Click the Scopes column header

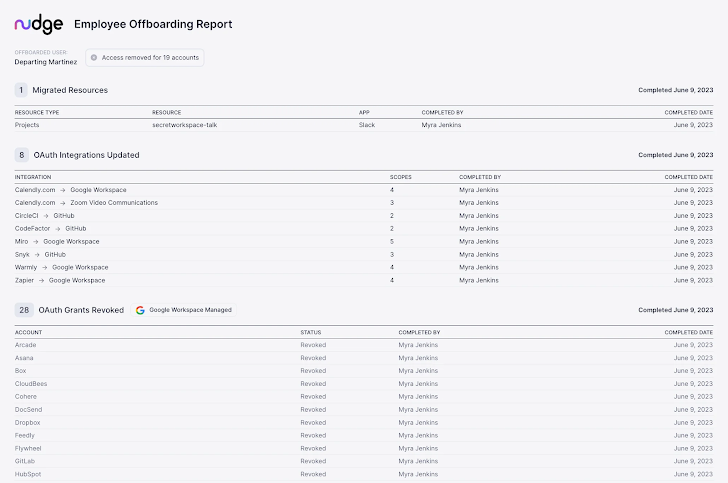(400, 177)
